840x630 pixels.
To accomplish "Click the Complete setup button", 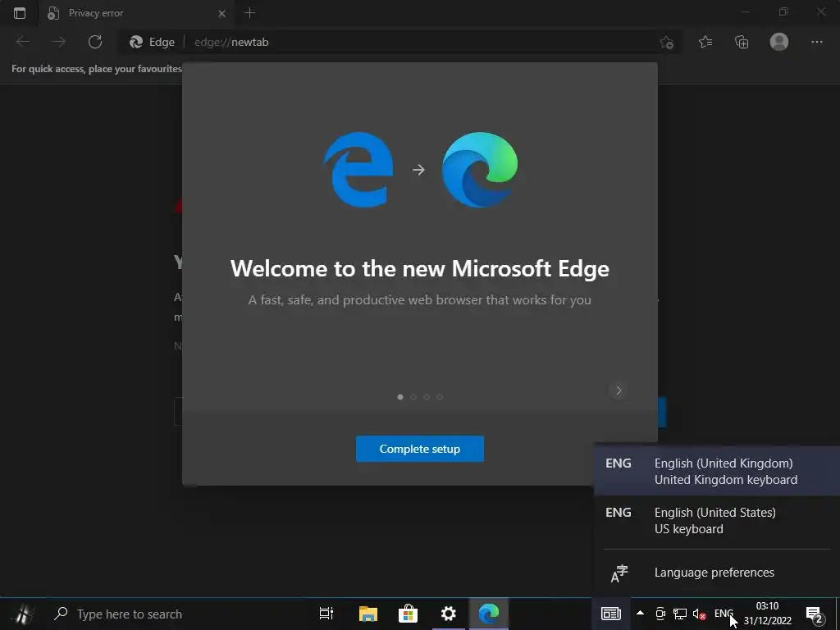I will pos(419,449).
